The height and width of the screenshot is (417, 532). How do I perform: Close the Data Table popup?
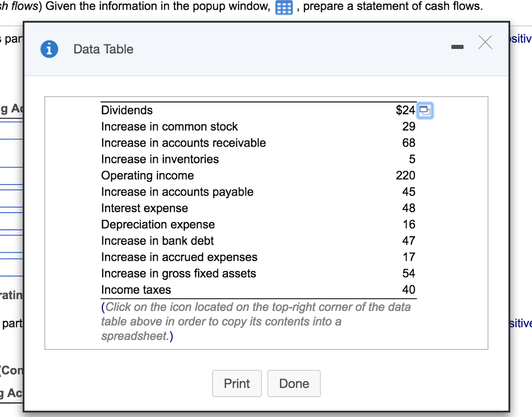(485, 43)
